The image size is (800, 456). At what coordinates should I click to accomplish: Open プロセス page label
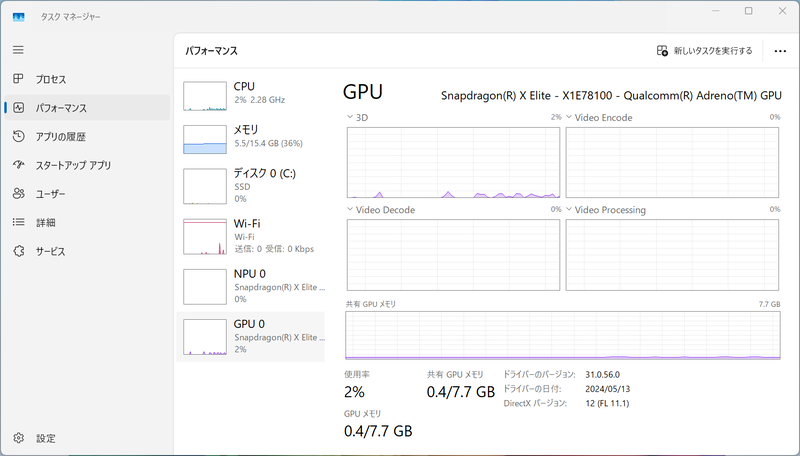point(51,79)
